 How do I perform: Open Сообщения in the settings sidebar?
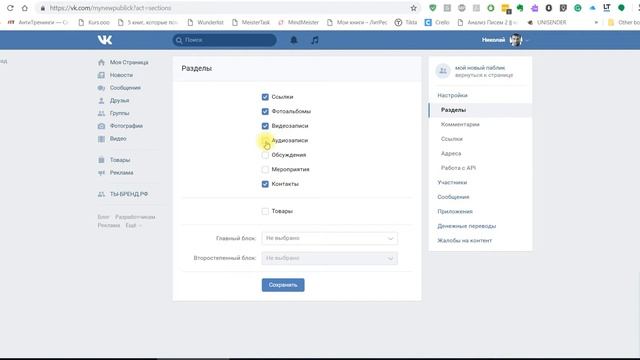[453, 197]
